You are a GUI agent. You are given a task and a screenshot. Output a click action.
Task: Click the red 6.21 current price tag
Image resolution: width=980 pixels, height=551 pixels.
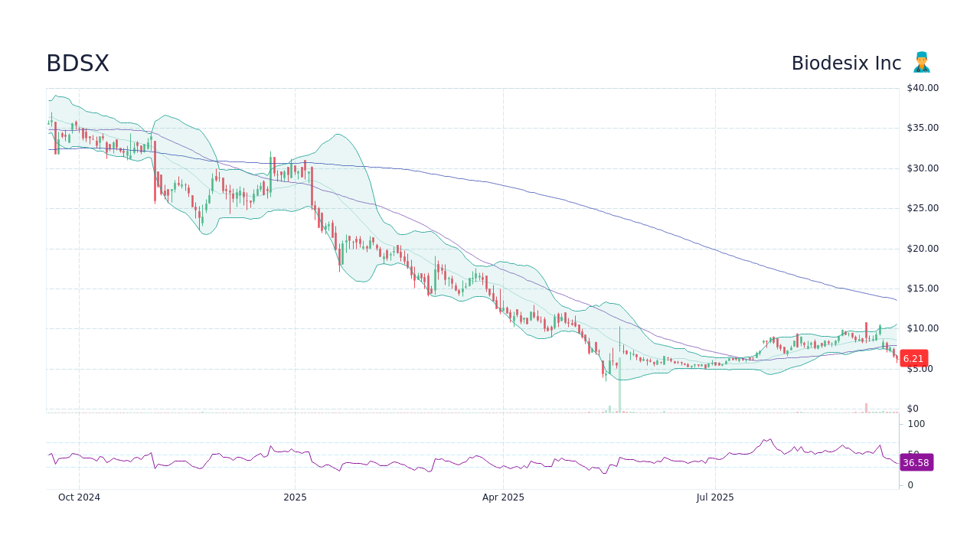pos(913,358)
